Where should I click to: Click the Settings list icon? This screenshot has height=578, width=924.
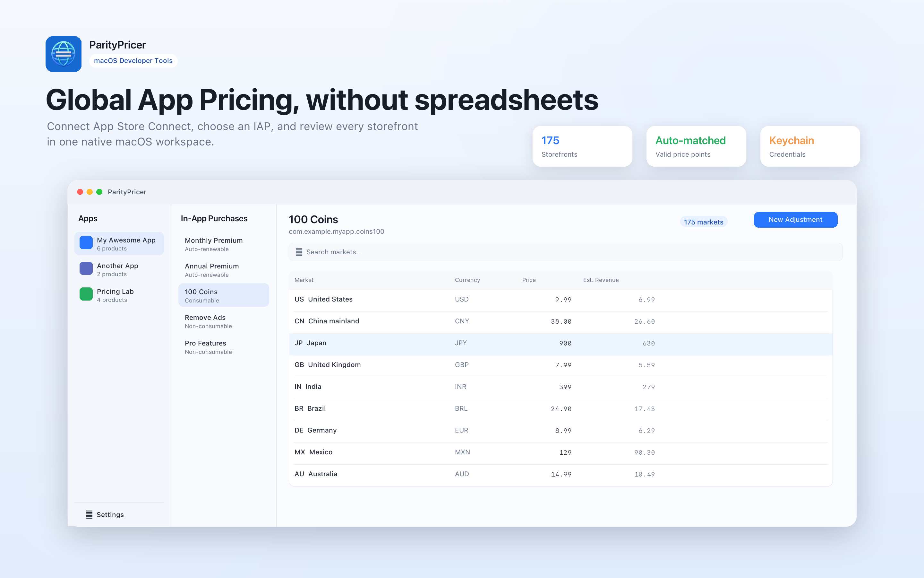tap(89, 514)
